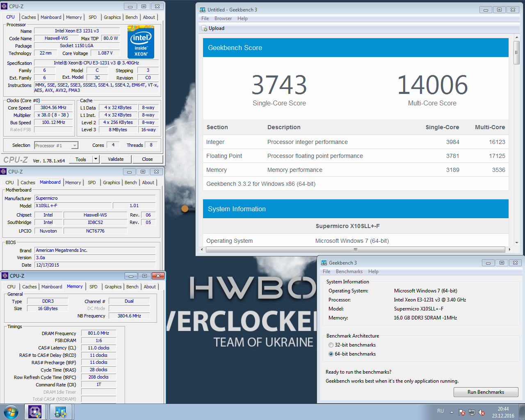The width and height of the screenshot is (525, 420).
Task: Click the top CPU-Z window title icon
Action: tap(5, 6)
